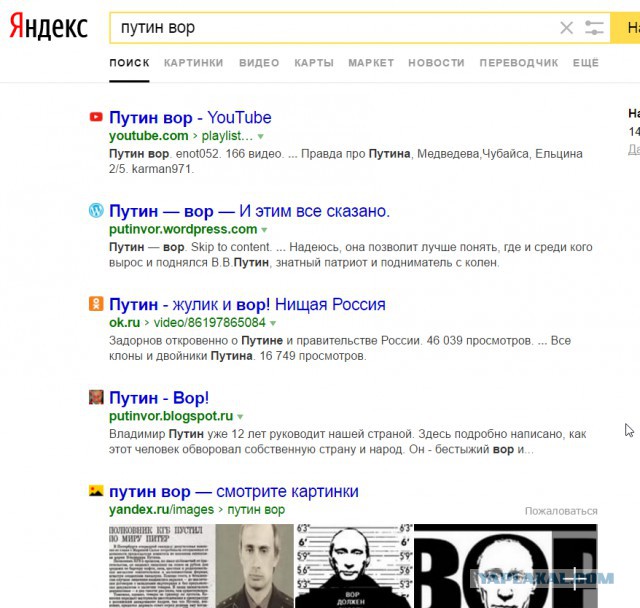Click the images icon beside смотрите картинки
This screenshot has height=608, width=640.
(x=96, y=490)
